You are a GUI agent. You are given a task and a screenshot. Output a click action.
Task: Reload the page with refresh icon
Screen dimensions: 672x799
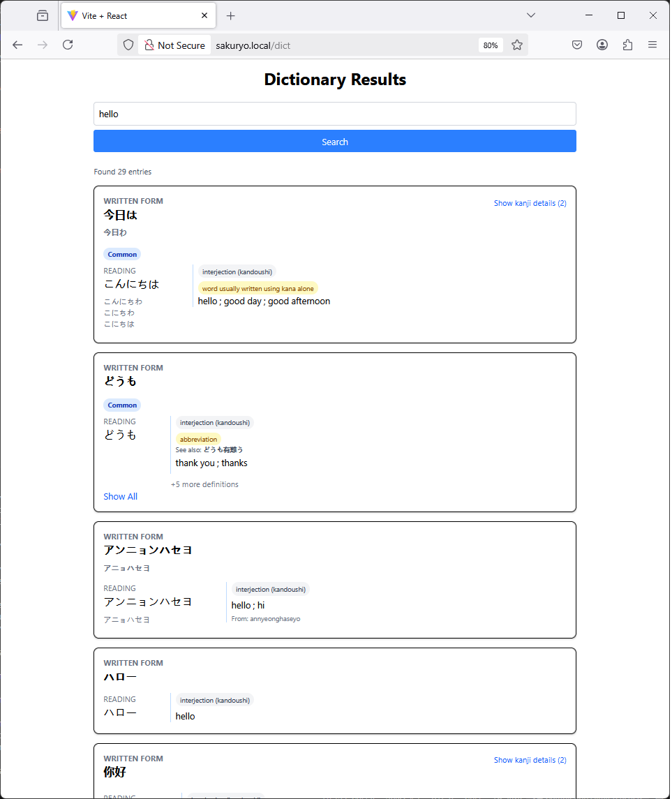pyautogui.click(x=68, y=45)
